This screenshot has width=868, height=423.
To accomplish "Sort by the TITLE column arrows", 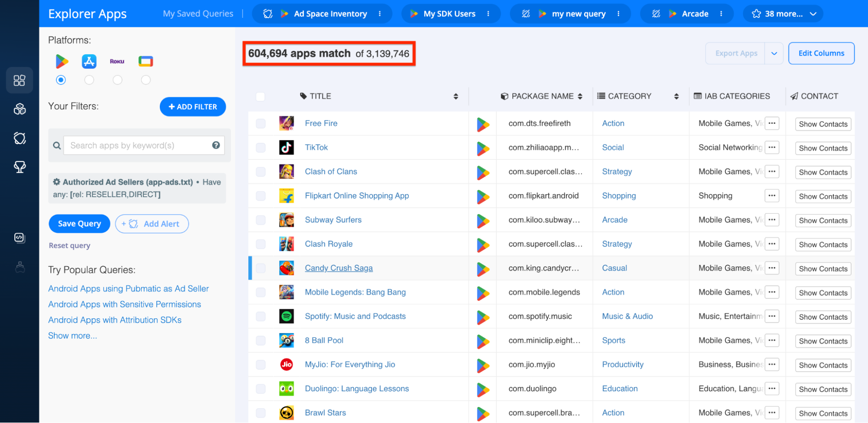I will [x=456, y=96].
